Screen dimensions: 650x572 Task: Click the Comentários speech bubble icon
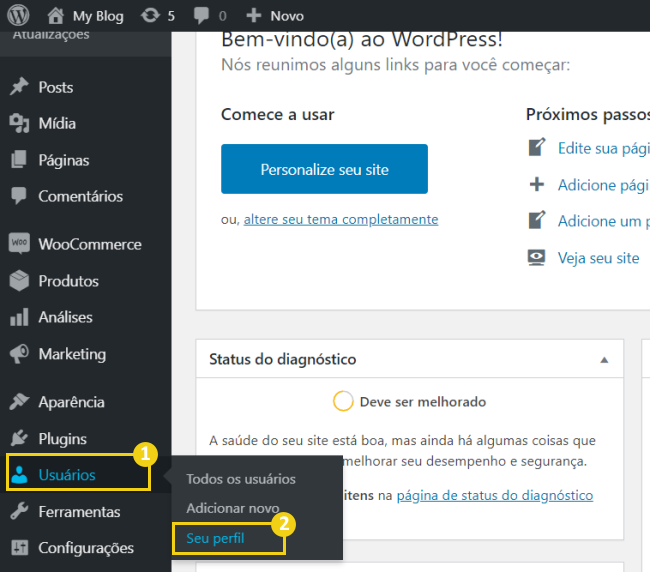coord(19,196)
